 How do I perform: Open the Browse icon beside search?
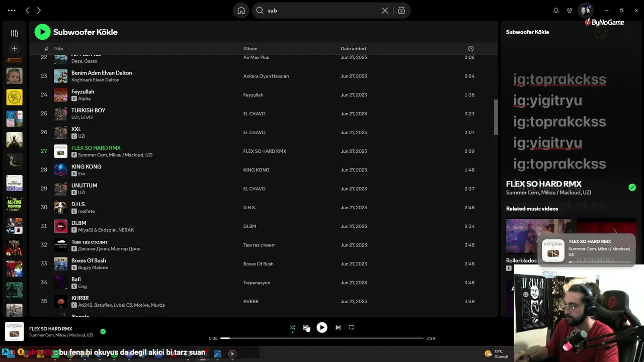pos(401,11)
